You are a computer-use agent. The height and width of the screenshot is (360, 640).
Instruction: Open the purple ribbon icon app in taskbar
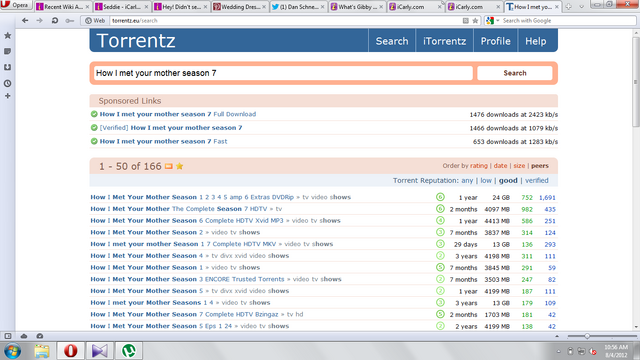(100, 351)
